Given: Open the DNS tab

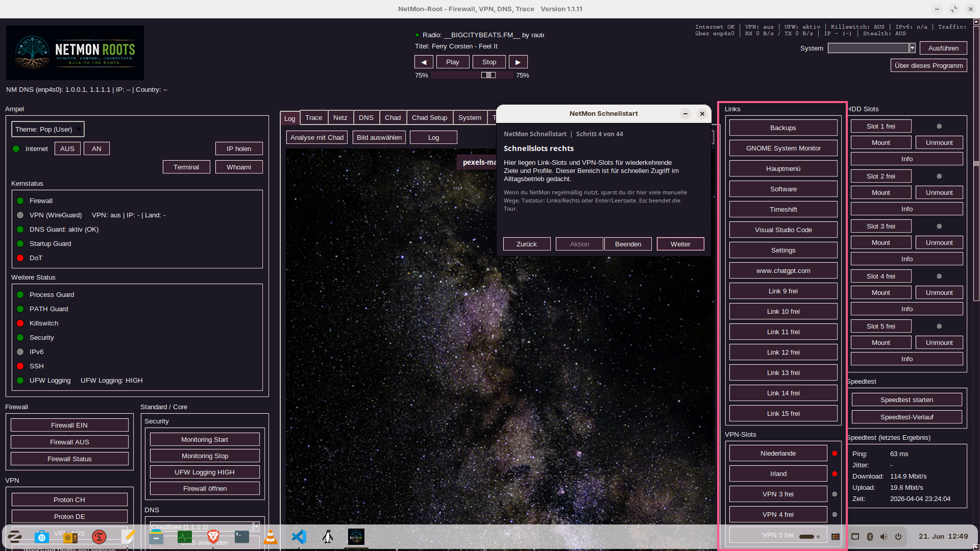Looking at the screenshot, I should coord(366,118).
